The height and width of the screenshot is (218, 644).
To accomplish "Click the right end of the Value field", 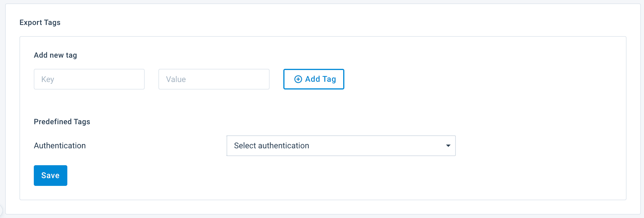I will click(265, 79).
